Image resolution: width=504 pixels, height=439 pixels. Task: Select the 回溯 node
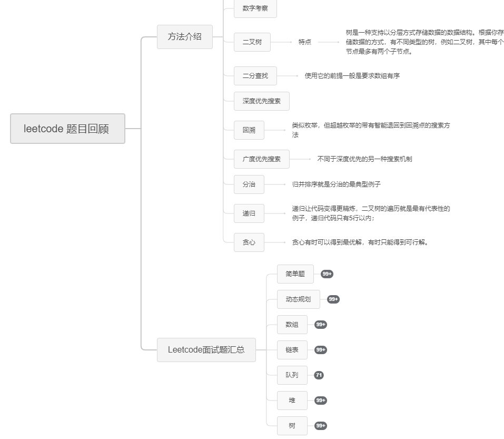249,130
